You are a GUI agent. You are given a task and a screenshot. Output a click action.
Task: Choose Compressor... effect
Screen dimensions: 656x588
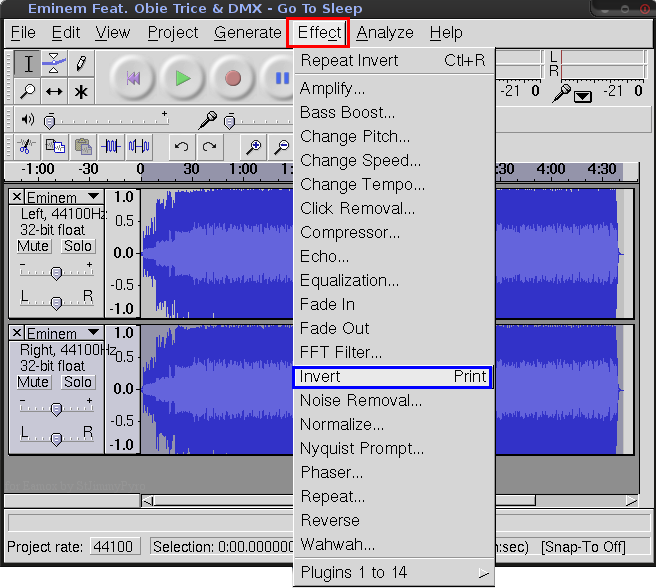[393, 233]
